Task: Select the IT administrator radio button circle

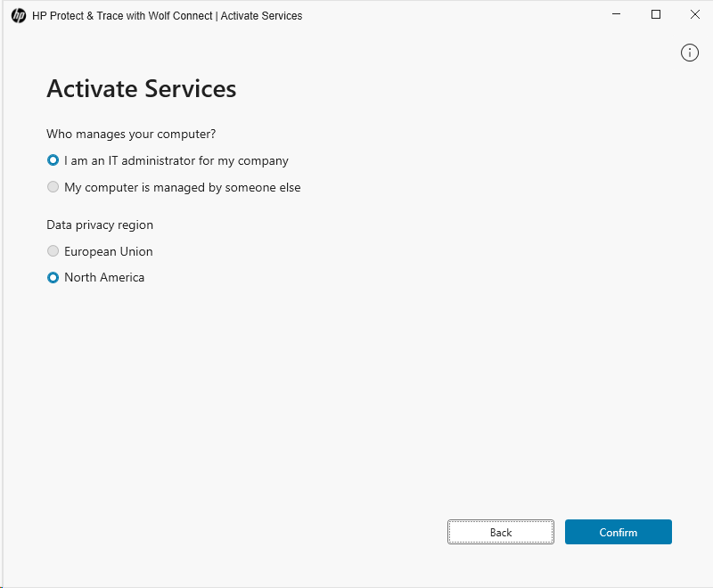Action: click(x=53, y=161)
